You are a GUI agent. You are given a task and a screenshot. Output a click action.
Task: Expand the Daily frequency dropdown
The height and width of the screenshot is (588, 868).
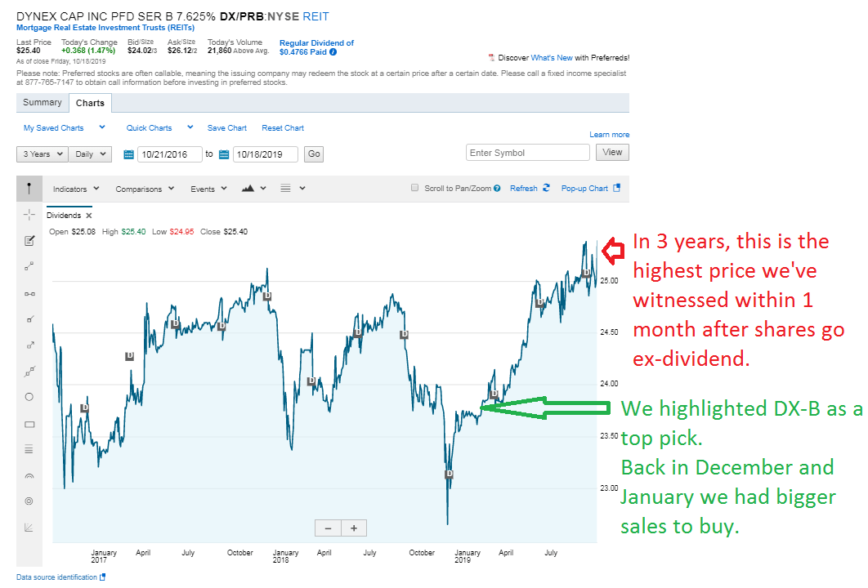[92, 154]
